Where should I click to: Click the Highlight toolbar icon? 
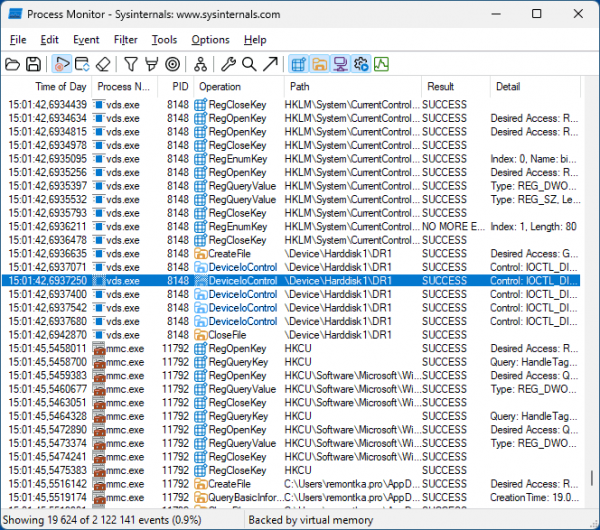click(152, 64)
